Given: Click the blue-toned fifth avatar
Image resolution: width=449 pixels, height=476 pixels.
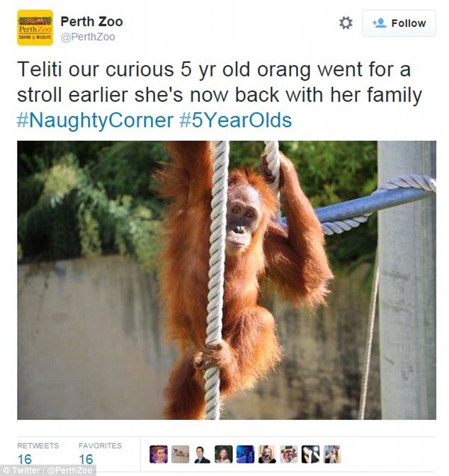Looking at the screenshot, I should click(245, 454).
